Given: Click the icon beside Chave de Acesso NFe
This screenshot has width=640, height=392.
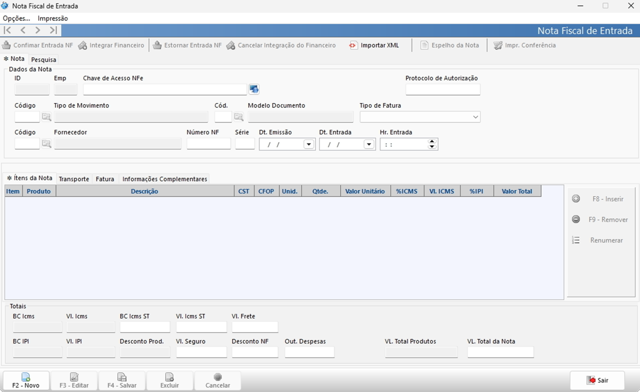Looking at the screenshot, I should click(254, 89).
